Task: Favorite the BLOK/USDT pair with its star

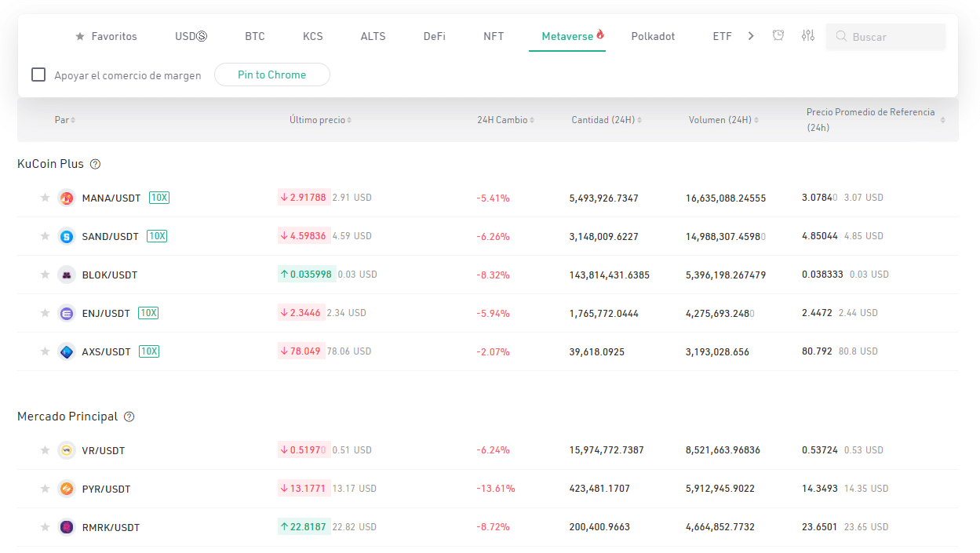Action: coord(45,275)
